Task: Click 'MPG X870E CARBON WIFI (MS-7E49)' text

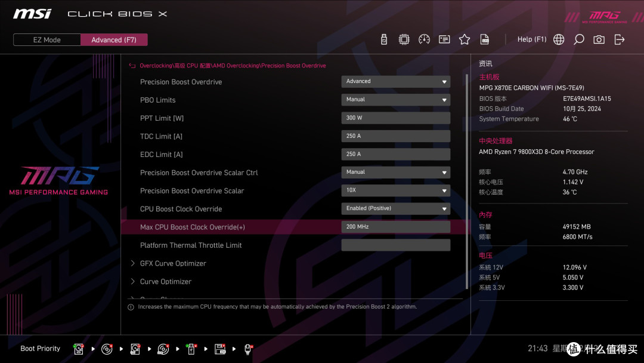Action: [531, 88]
